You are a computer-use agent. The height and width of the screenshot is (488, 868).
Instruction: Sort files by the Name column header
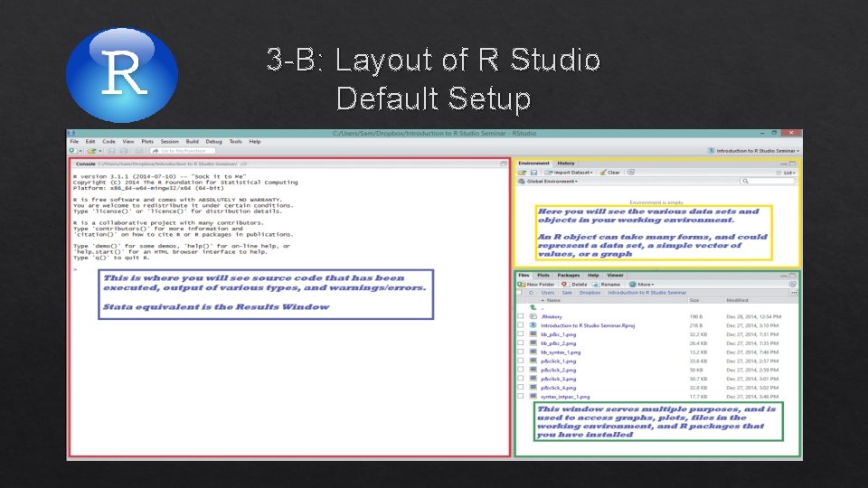(552, 300)
